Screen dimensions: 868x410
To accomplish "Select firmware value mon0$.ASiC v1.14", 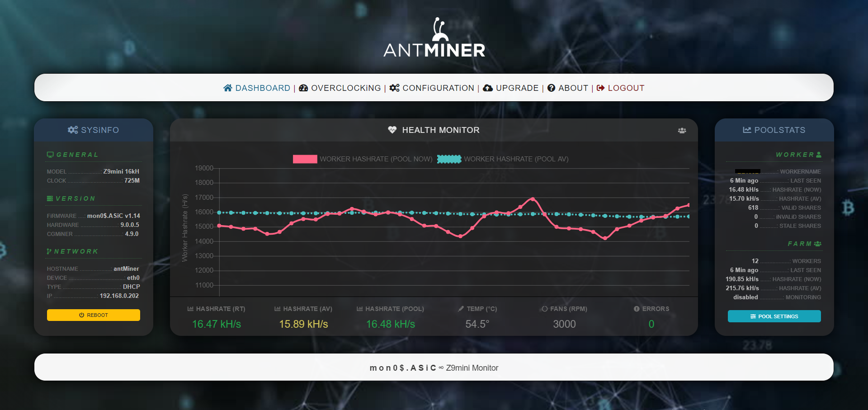I will 113,216.
